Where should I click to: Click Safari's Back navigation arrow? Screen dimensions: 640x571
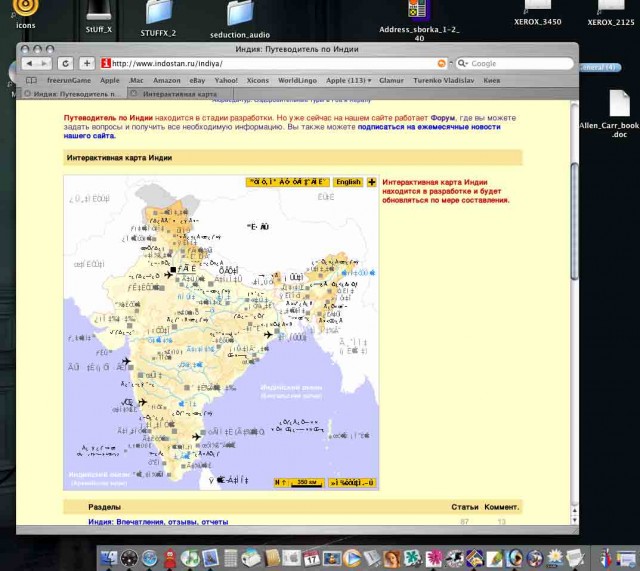coord(29,63)
